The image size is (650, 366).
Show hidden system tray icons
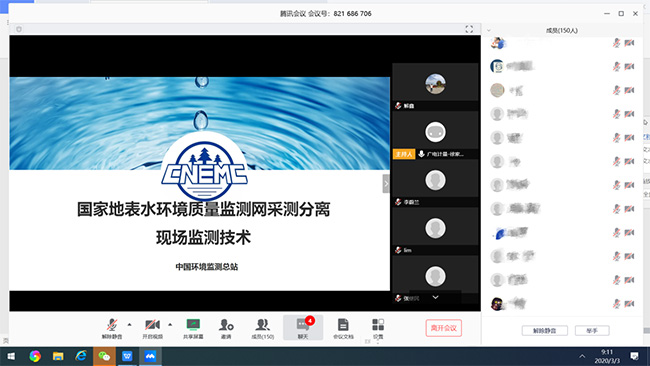coord(582,356)
